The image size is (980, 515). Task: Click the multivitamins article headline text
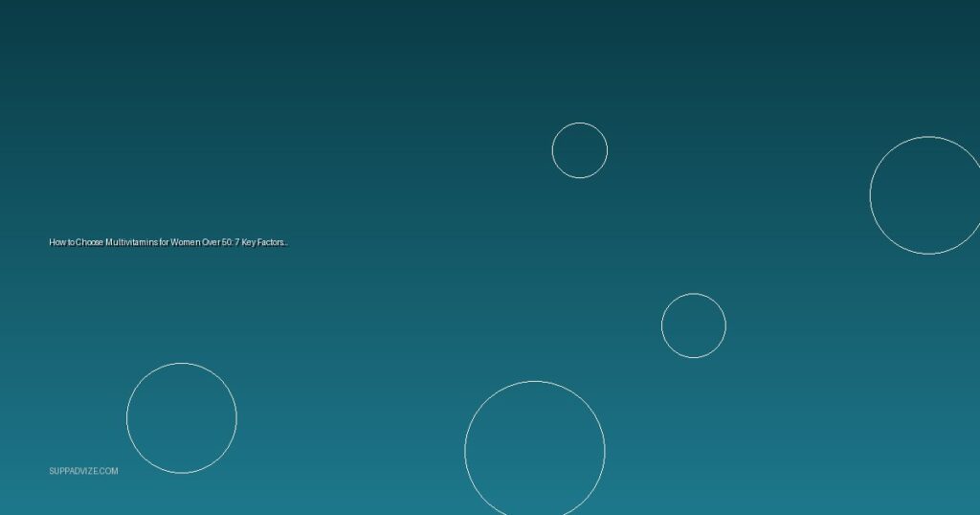(x=167, y=243)
